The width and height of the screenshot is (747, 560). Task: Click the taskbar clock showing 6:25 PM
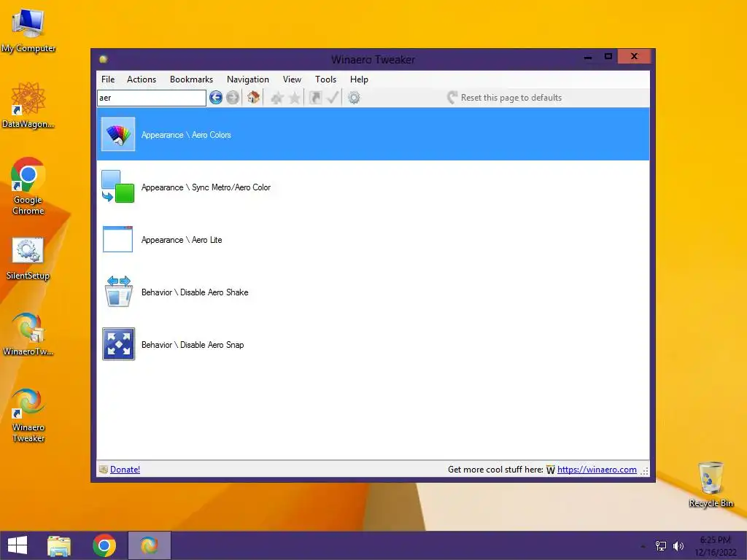coord(715,545)
